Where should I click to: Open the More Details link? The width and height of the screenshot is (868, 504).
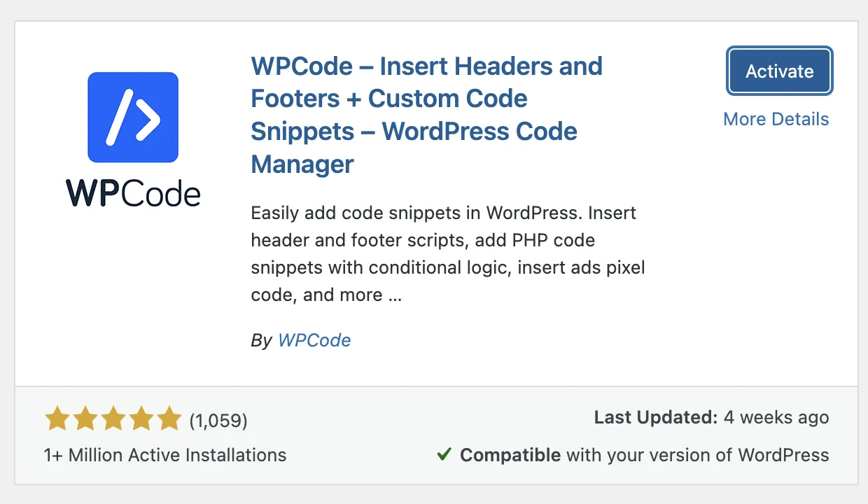[776, 120]
